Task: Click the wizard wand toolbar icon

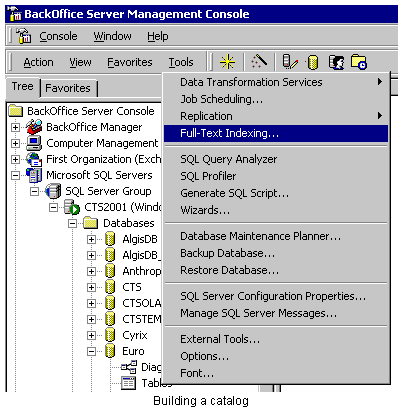Action: [259, 61]
